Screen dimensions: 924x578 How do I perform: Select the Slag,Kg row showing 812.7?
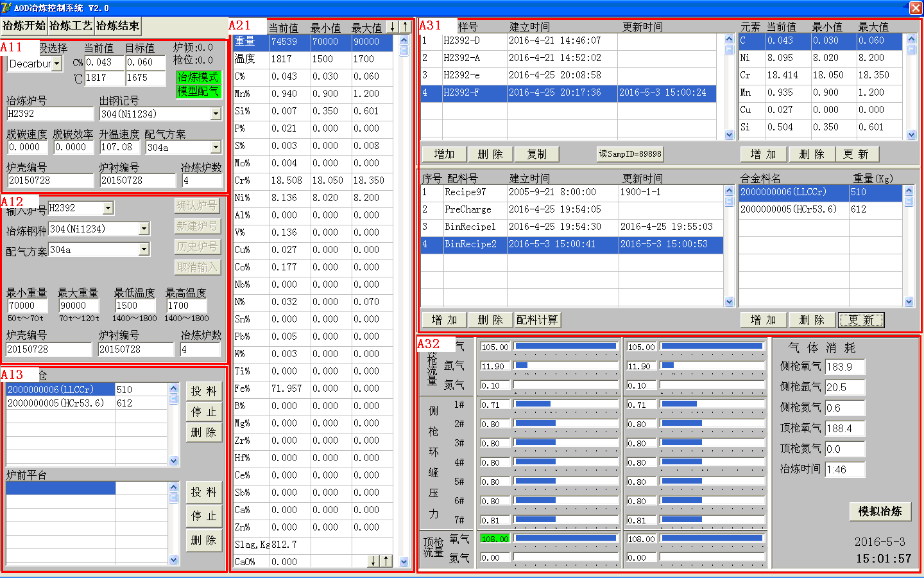point(313,545)
